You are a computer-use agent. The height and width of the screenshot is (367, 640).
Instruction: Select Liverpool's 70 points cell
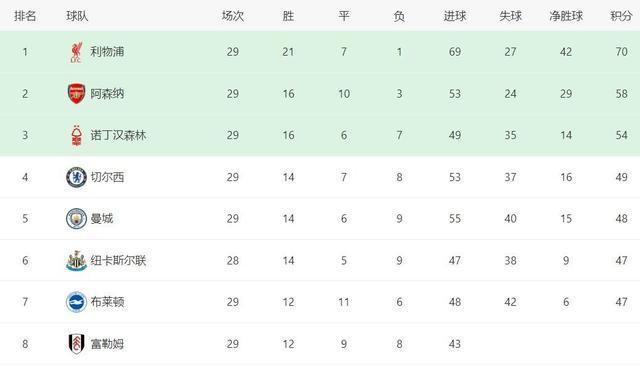point(621,52)
